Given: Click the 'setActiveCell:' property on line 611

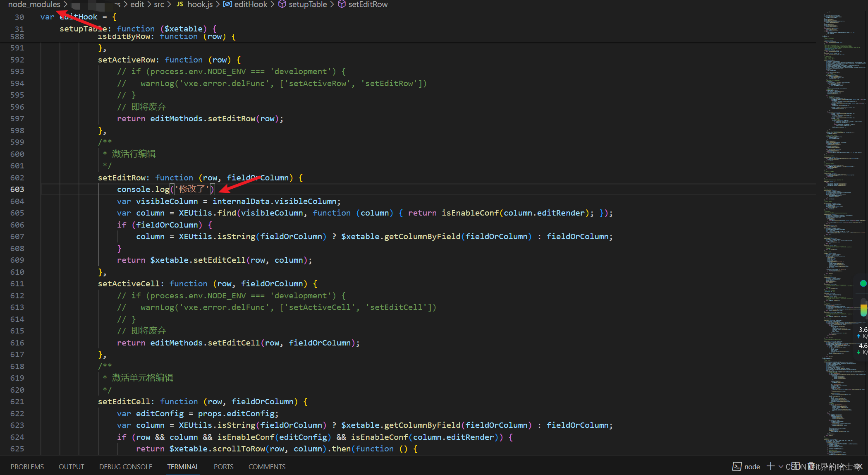Looking at the screenshot, I should coord(131,283).
